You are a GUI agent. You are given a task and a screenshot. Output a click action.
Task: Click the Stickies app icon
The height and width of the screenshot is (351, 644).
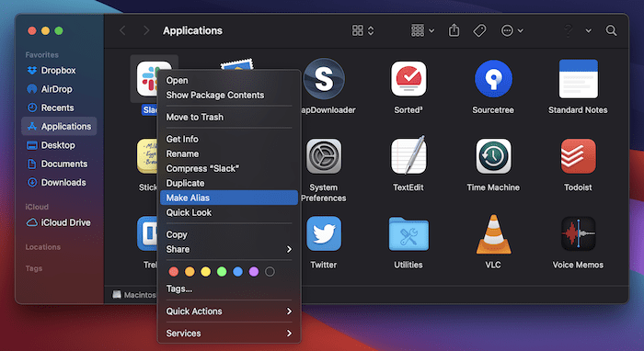point(147,156)
